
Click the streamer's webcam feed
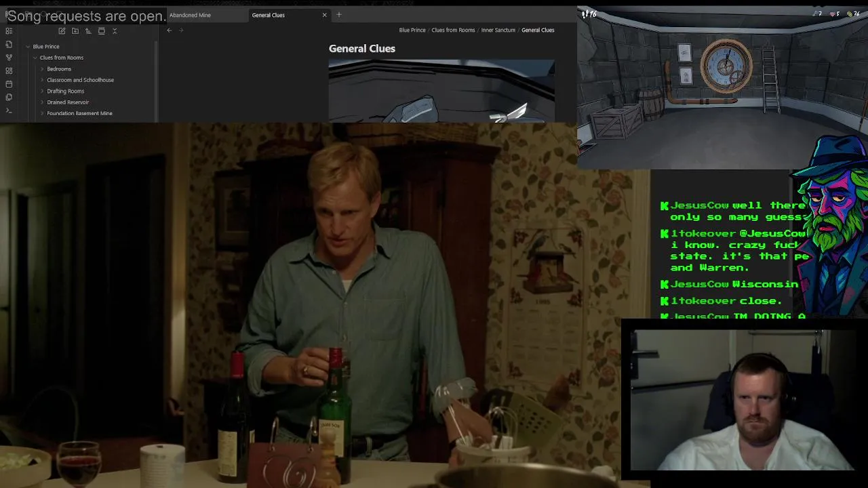tap(742, 400)
